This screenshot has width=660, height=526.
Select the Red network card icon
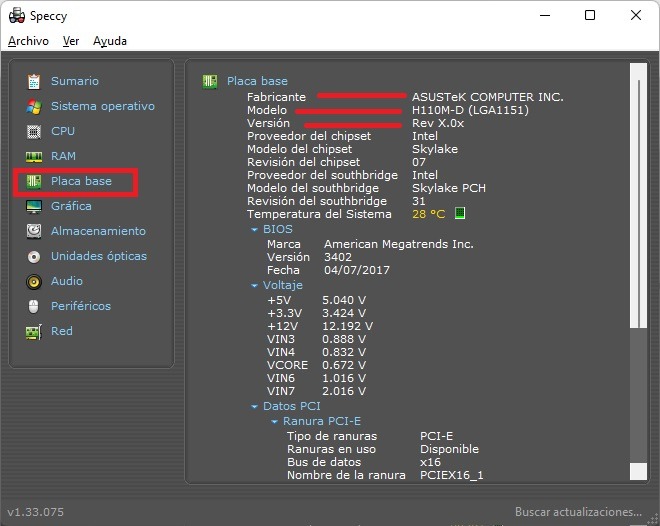pyautogui.click(x=34, y=332)
